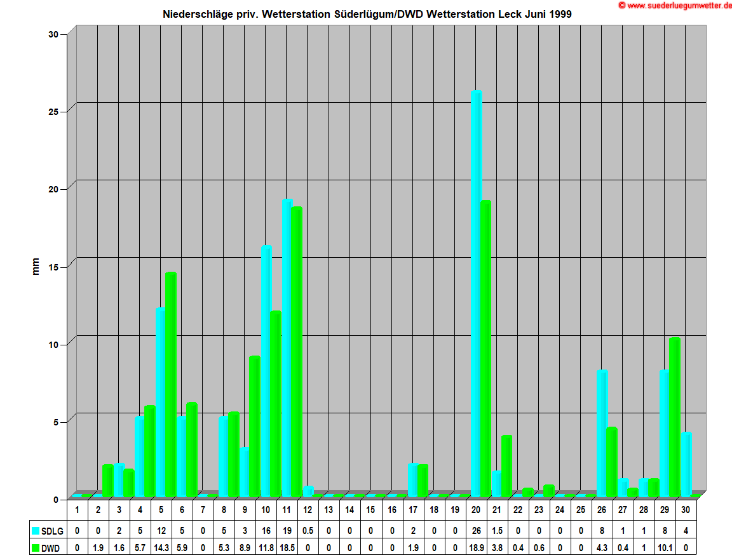This screenshot has height=560, width=732.
Task: Click the green DWD bar for day 20
Action: pyautogui.click(x=485, y=348)
